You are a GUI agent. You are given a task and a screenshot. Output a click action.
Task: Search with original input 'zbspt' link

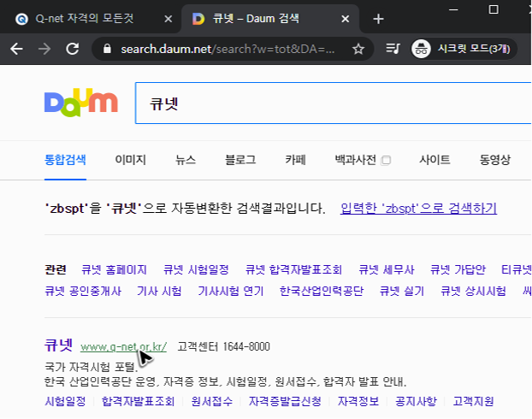(x=419, y=208)
